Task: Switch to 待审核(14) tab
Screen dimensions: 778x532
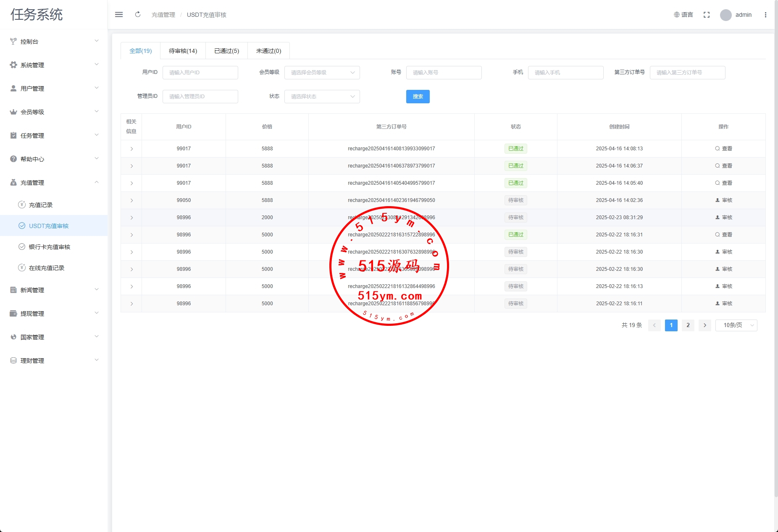Action: (x=183, y=51)
